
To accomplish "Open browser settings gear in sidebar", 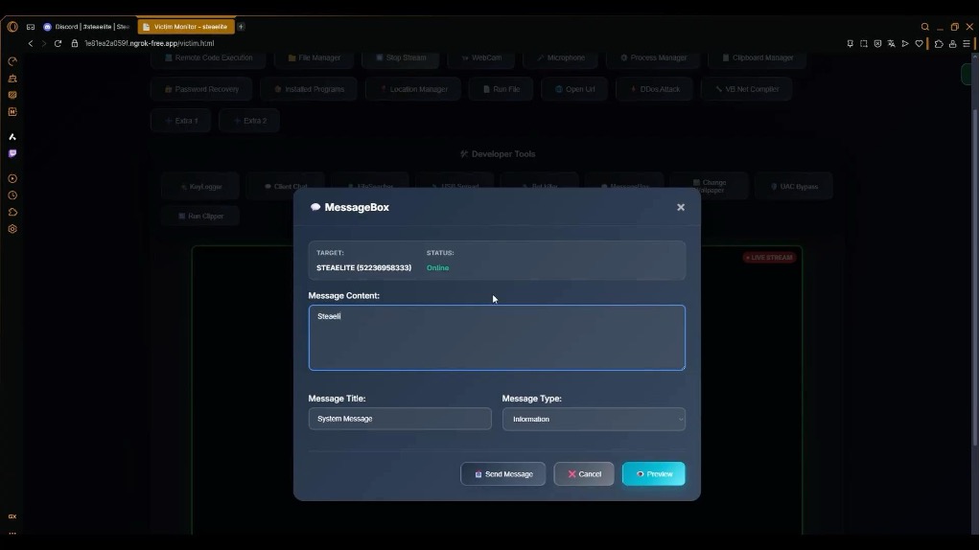I will [x=12, y=229].
